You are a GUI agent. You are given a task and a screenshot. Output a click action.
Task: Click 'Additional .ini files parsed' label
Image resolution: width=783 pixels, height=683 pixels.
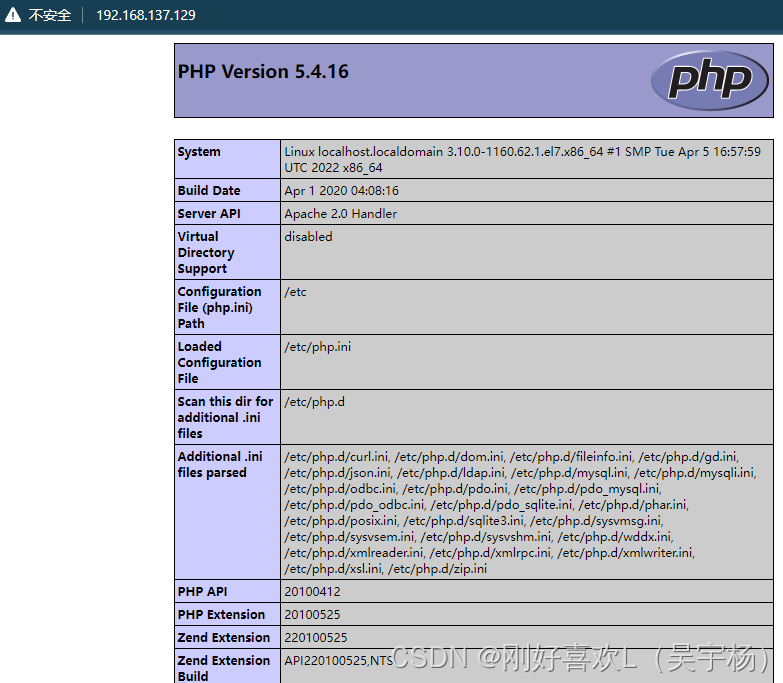(x=220, y=464)
